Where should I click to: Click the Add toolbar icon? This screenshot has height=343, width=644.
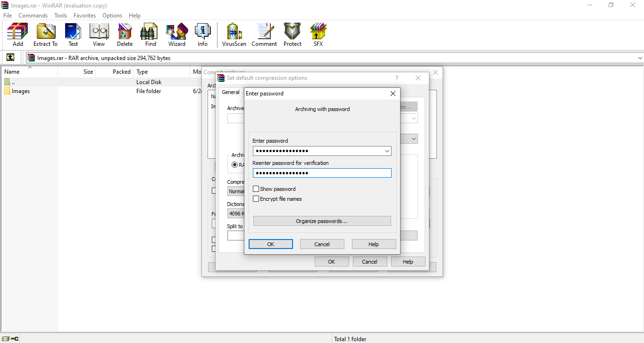coord(17,35)
